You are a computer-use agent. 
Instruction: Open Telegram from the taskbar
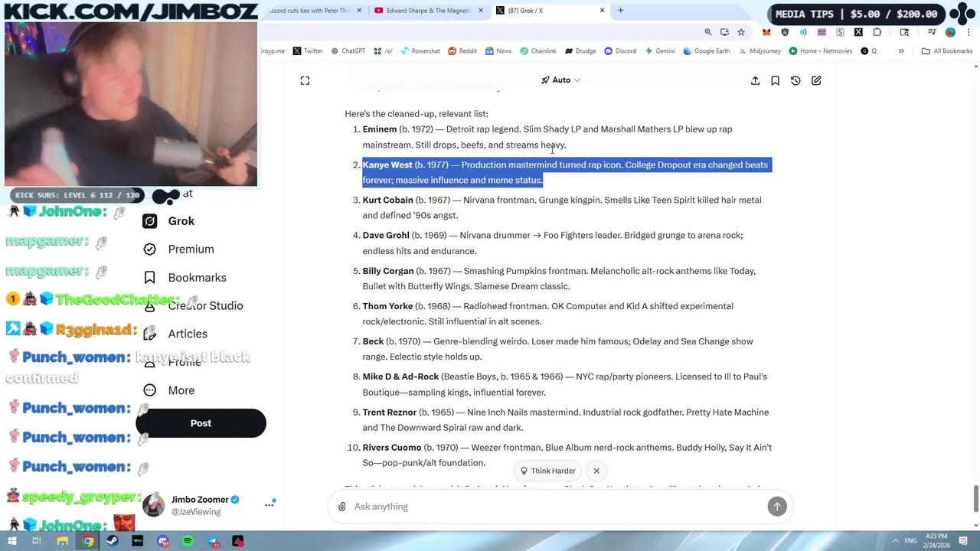point(213,541)
